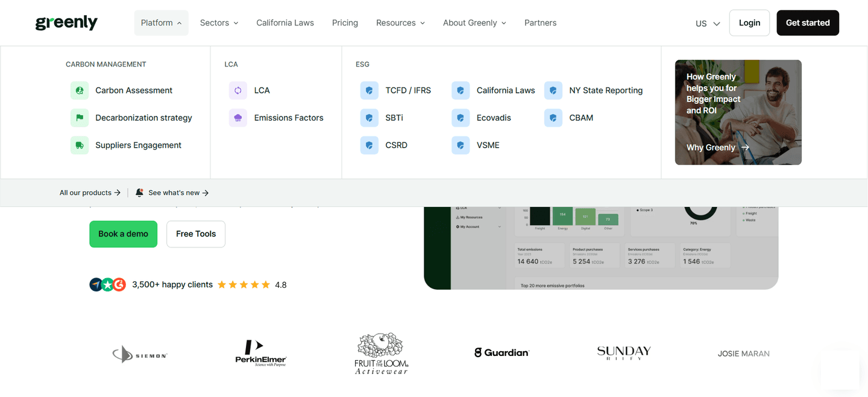Open the Pricing page
Image resolution: width=868 pixels, height=397 pixels.
345,23
